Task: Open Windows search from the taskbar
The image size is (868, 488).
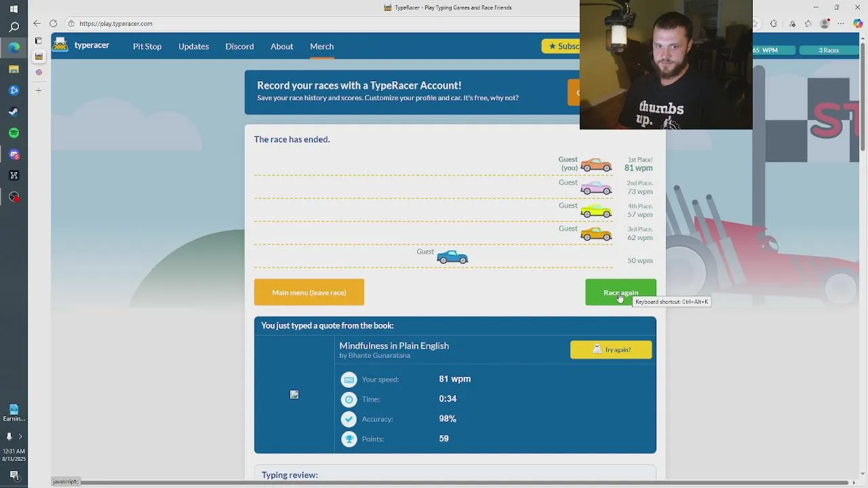Action: [x=14, y=27]
